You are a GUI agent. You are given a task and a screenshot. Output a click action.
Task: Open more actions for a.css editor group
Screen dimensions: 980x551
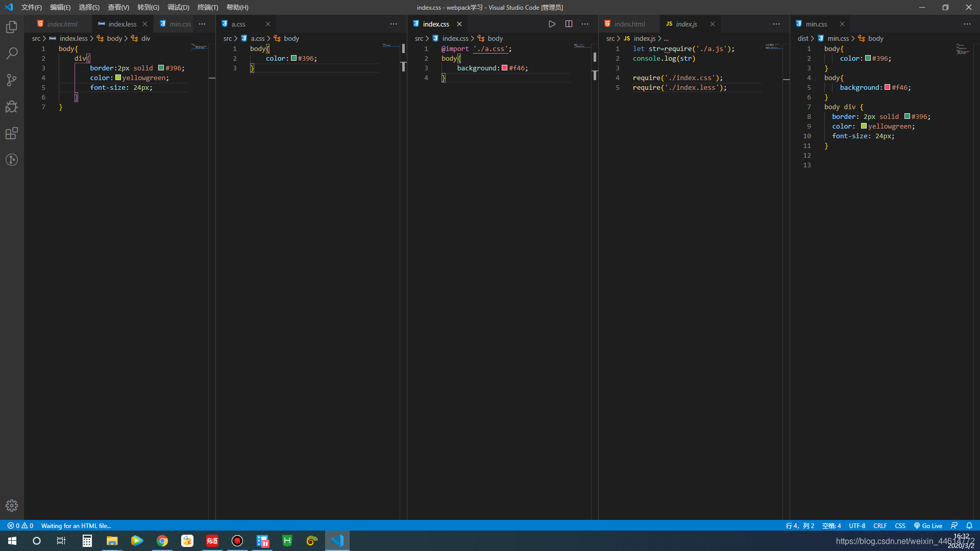(x=394, y=24)
